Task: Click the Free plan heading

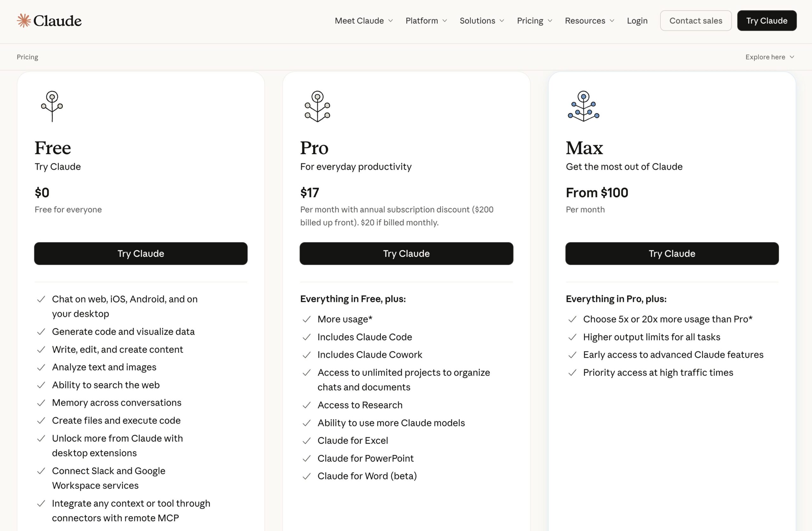Action: tap(53, 148)
